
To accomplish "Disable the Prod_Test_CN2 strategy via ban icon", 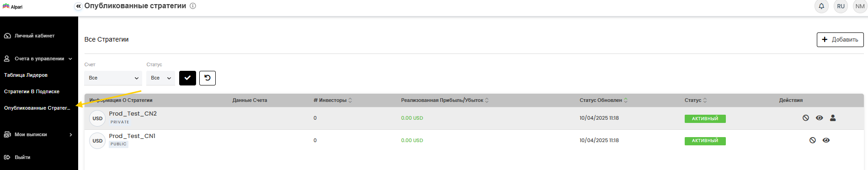I will point(806,118).
